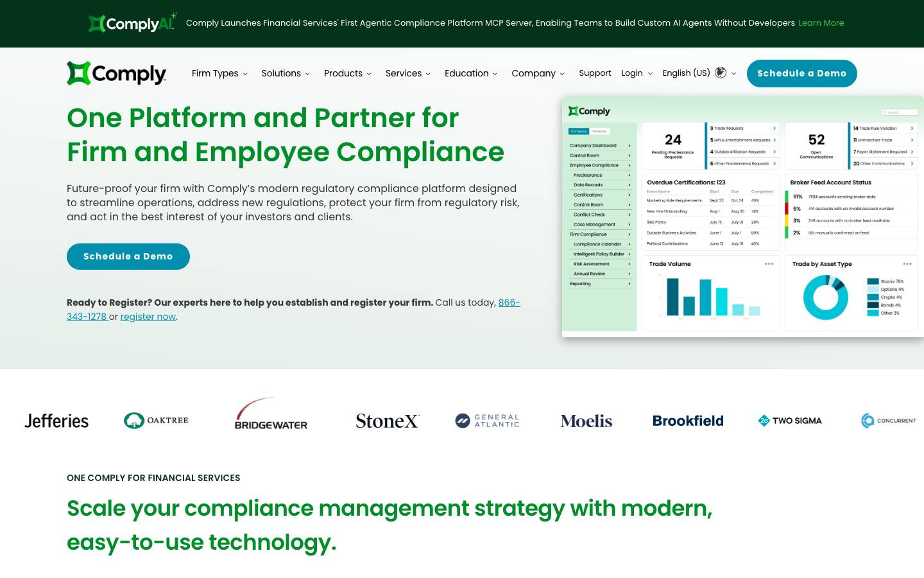Select the Oaktree logo
This screenshot has height=578, width=924.
156,421
